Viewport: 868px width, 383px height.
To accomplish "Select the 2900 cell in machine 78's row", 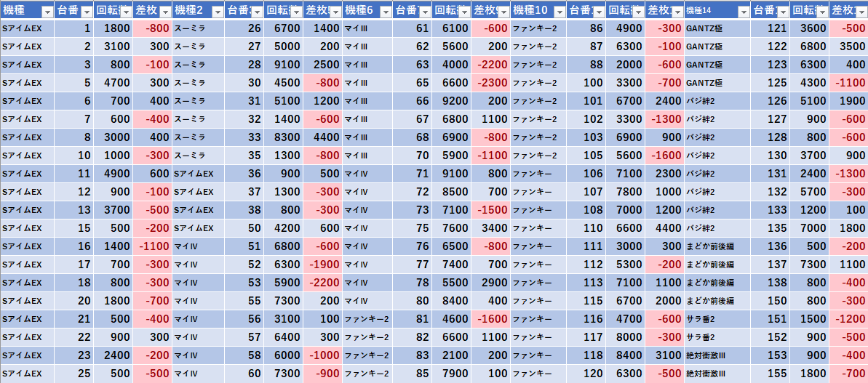I will pos(490,283).
